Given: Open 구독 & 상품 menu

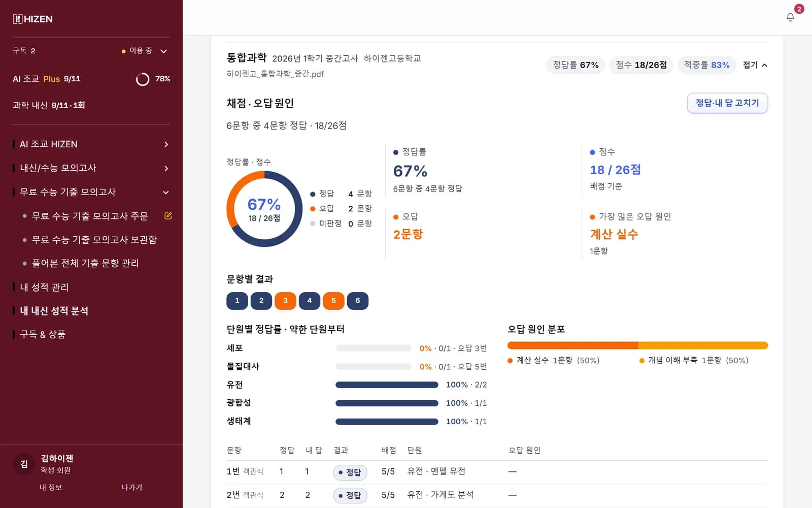Looking at the screenshot, I should tap(43, 334).
